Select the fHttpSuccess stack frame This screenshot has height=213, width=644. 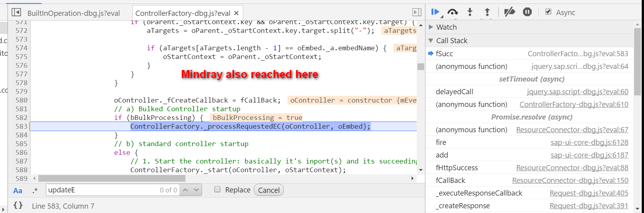530,167
